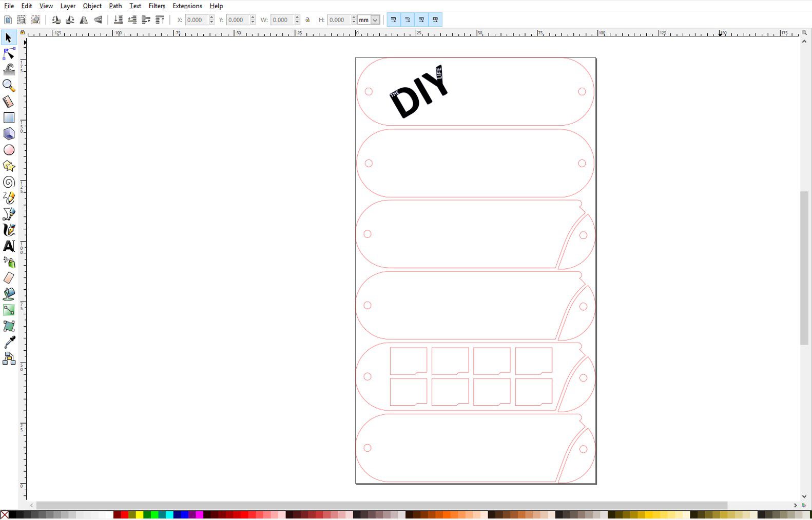Image resolution: width=812 pixels, height=520 pixels.
Task: Increase the X position spinner value
Action: point(211,17)
